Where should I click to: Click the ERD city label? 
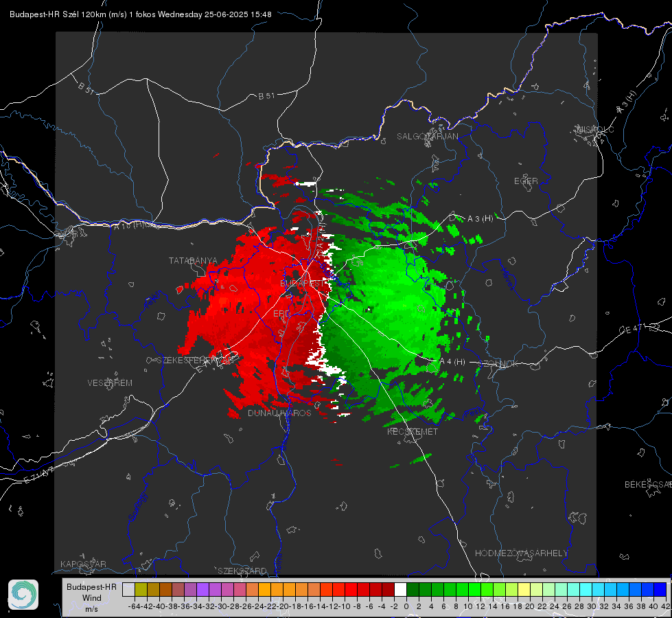click(281, 314)
